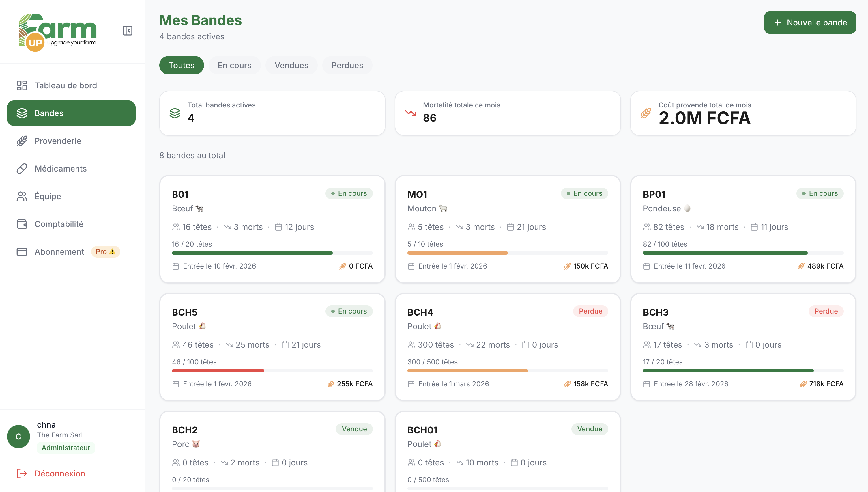Expand the BCH5 band card
868x492 pixels.
[x=272, y=347]
